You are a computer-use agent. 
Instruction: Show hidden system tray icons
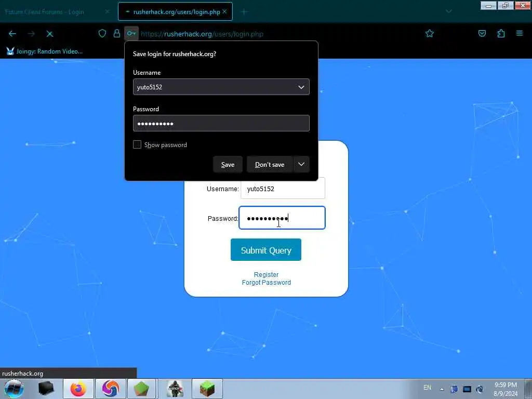pyautogui.click(x=442, y=389)
